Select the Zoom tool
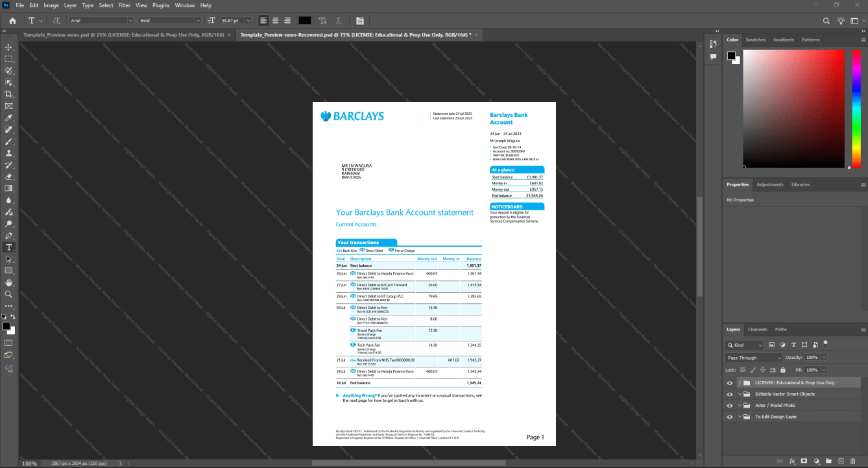 click(x=8, y=294)
